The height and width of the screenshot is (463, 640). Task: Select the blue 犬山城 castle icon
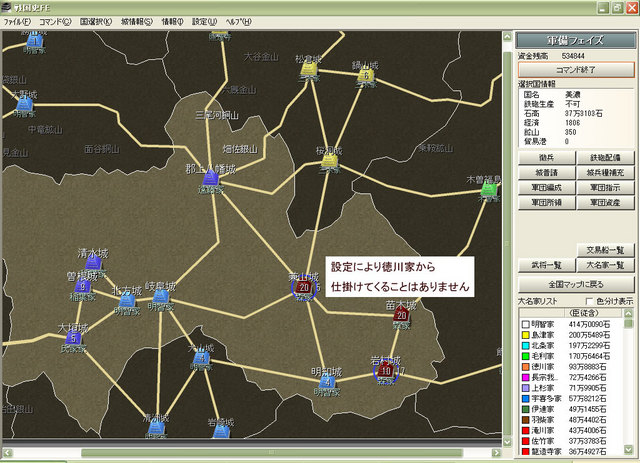(x=202, y=358)
